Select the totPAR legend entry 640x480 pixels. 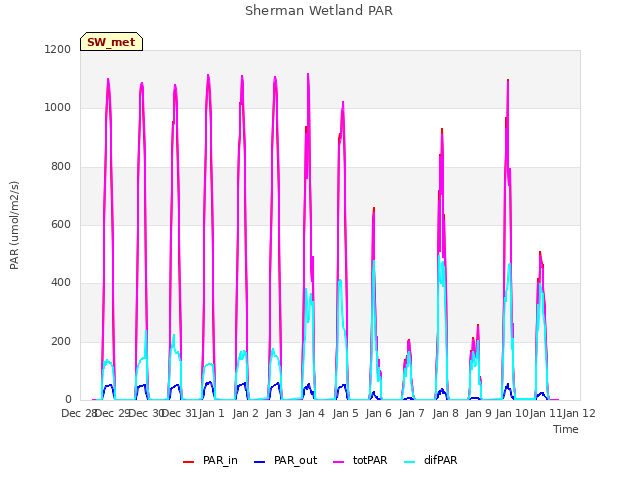coord(360,460)
